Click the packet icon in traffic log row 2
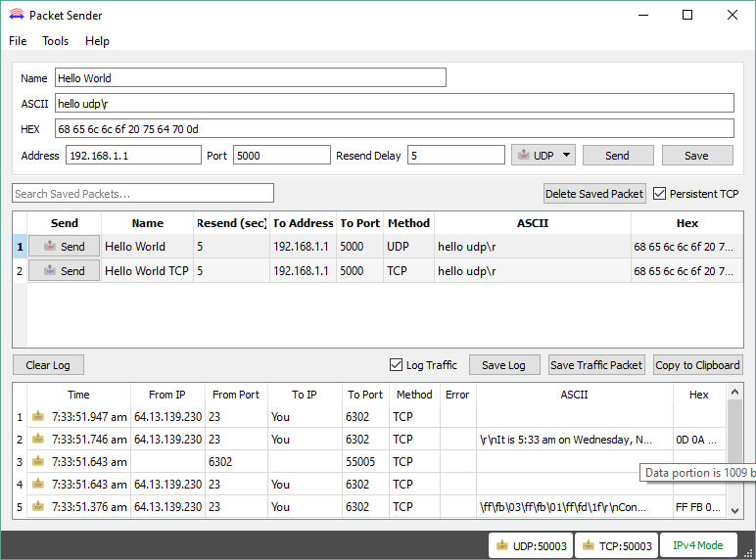756x560 pixels. click(38, 439)
